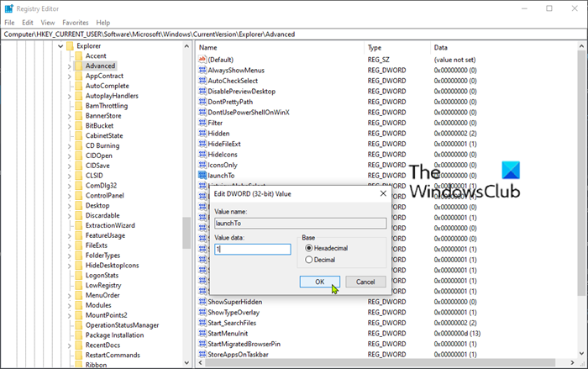Collapse the Explorer tree node
Screen dimensions: 588x369
(x=60, y=46)
